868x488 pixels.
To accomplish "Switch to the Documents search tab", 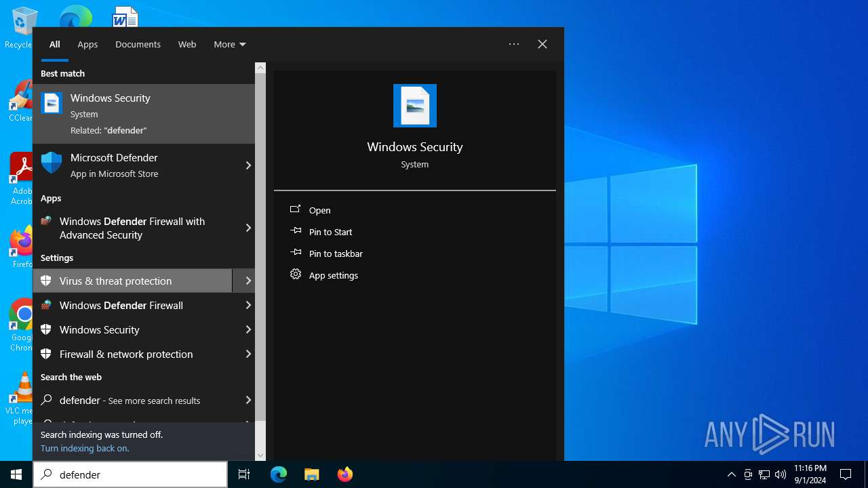I will click(x=138, y=44).
